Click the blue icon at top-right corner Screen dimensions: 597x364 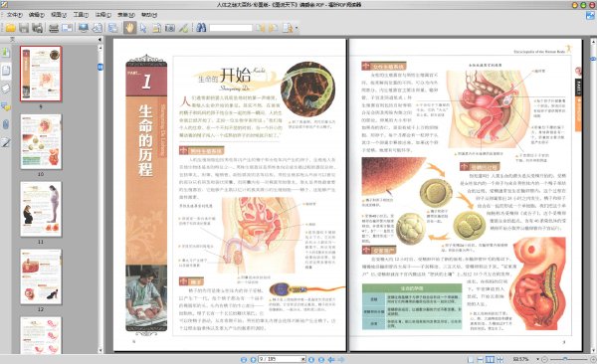[590, 15]
